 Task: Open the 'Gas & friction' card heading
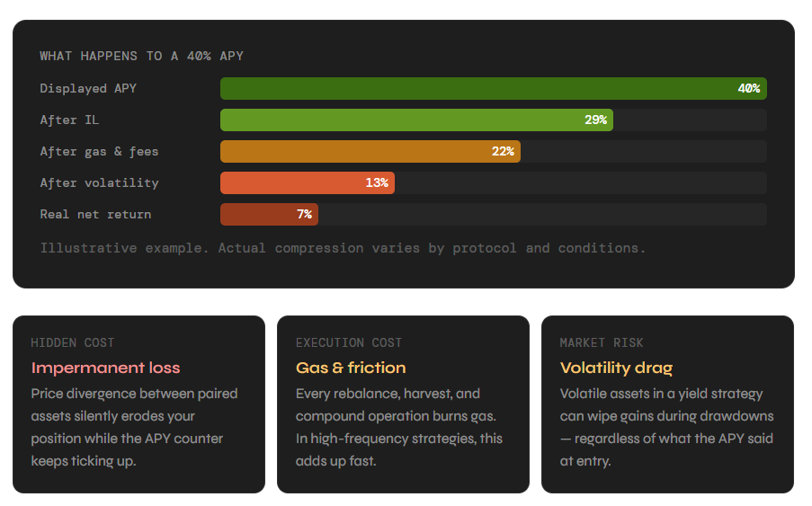(x=351, y=368)
